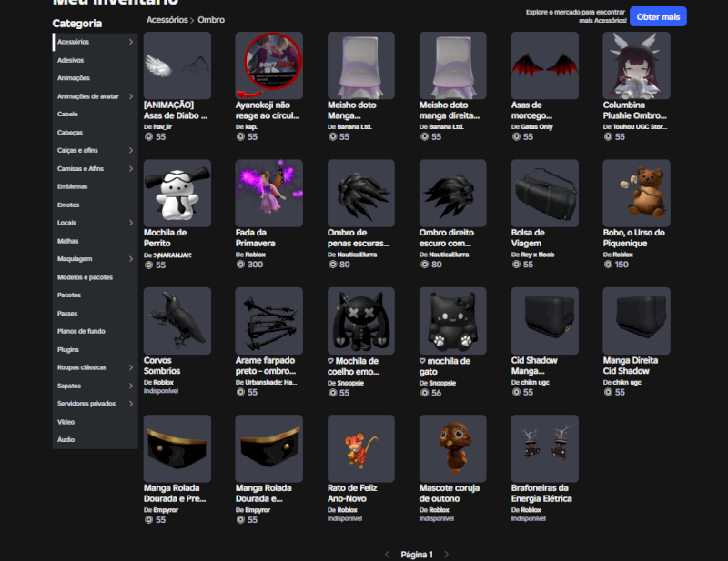Open the Manga Rolada Dourada e Pre... thumbnail

point(177,448)
